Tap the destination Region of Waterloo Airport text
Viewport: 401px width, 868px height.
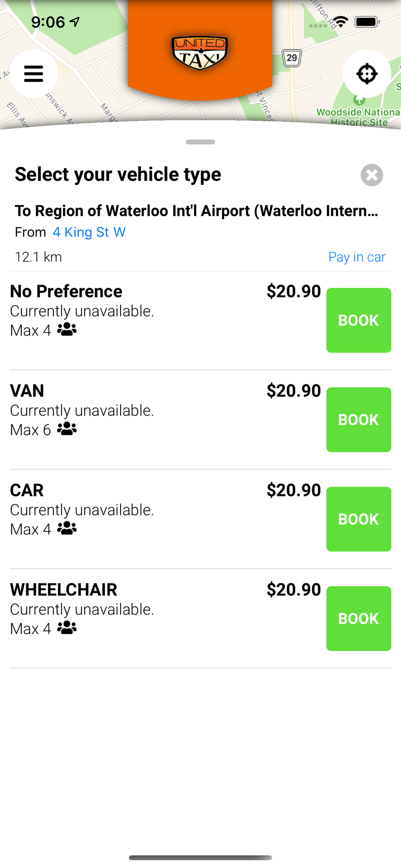click(x=196, y=211)
